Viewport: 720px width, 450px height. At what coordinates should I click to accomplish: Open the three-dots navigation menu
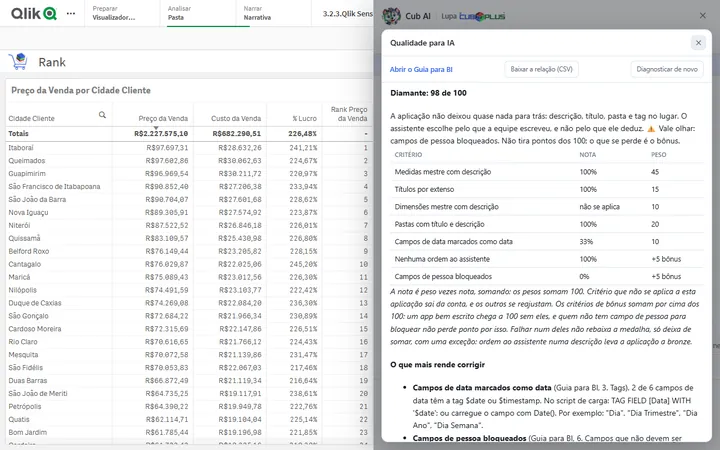[x=71, y=13]
